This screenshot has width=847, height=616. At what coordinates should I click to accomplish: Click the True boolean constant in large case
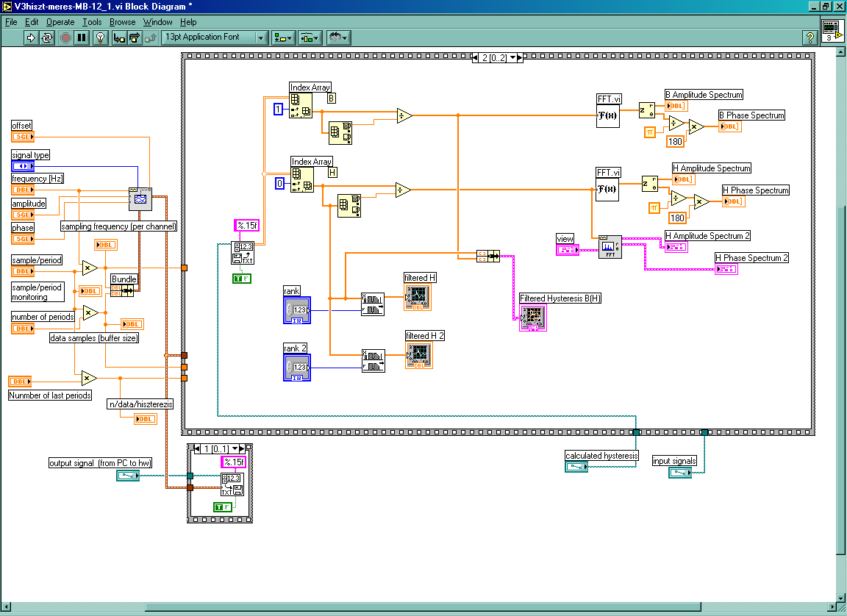click(241, 279)
